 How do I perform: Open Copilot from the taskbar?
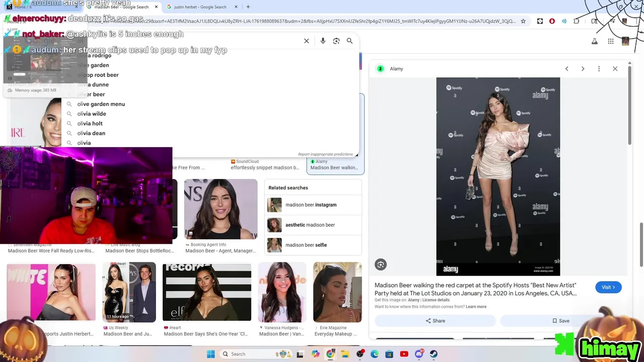(315, 354)
